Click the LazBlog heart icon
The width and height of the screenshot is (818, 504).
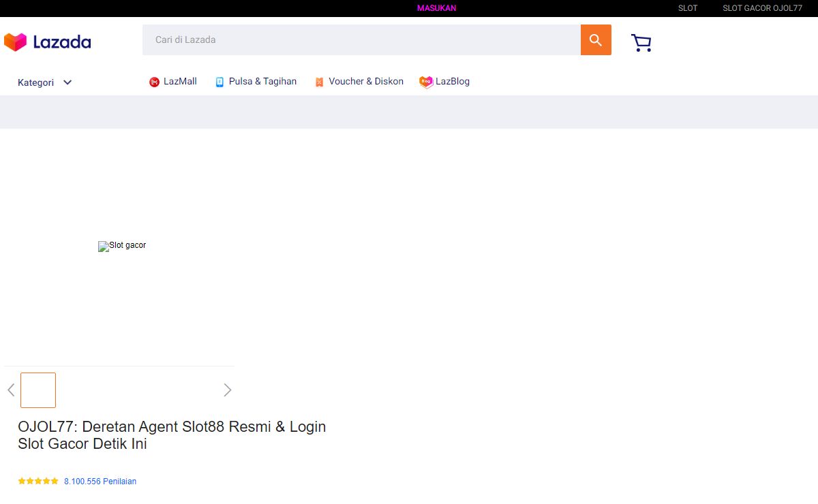(426, 82)
